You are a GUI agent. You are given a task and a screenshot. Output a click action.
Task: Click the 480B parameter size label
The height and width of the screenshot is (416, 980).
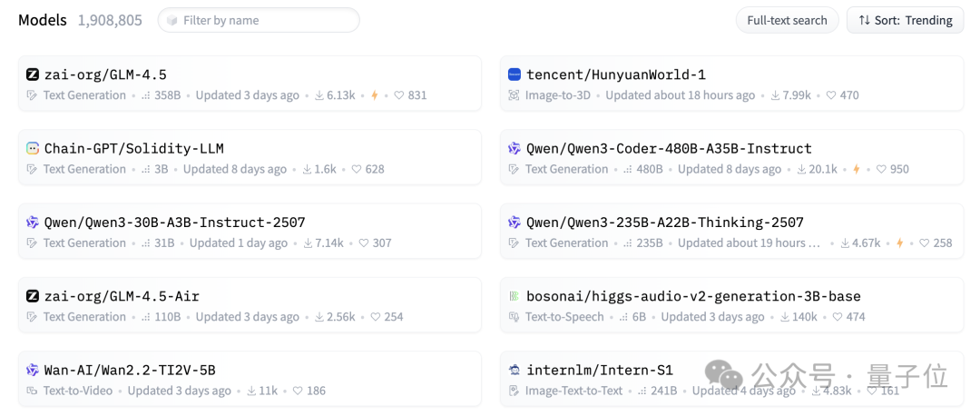(650, 170)
